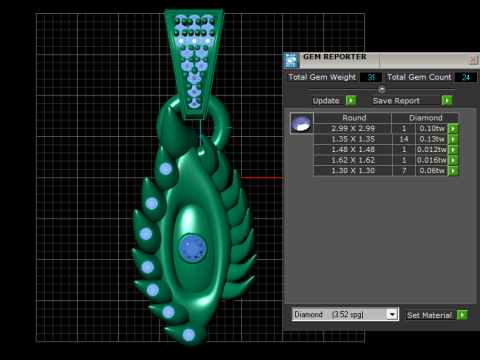The height and width of the screenshot is (360, 480).
Task: Click the 0.10tw weight cell
Action: [432, 129]
